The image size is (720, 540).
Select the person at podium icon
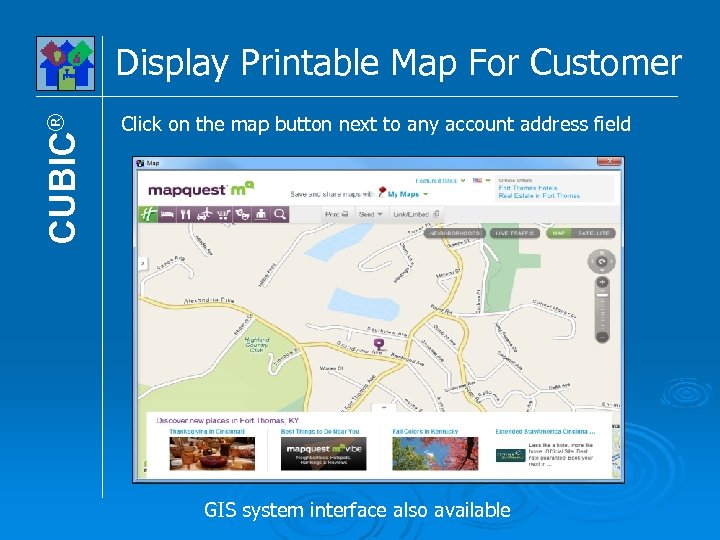tap(261, 214)
